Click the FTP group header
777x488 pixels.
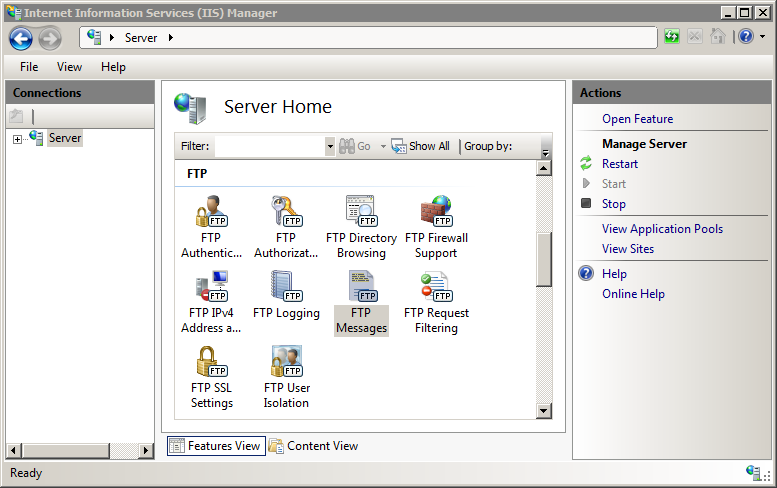tap(197, 174)
